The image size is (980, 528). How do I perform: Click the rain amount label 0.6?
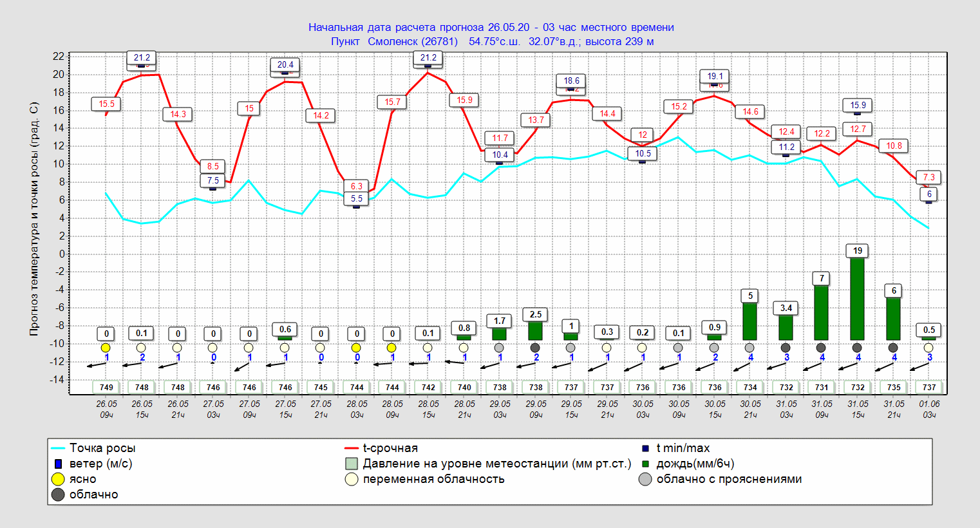pos(285,329)
